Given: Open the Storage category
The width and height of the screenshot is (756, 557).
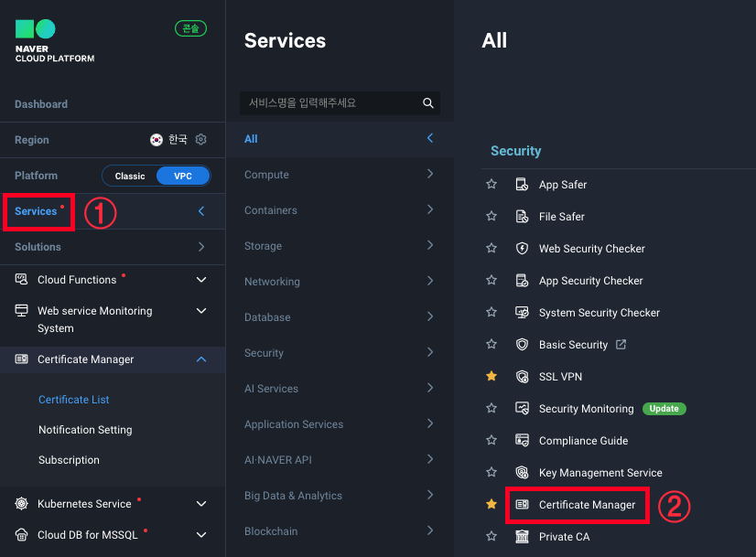Looking at the screenshot, I should [x=340, y=246].
